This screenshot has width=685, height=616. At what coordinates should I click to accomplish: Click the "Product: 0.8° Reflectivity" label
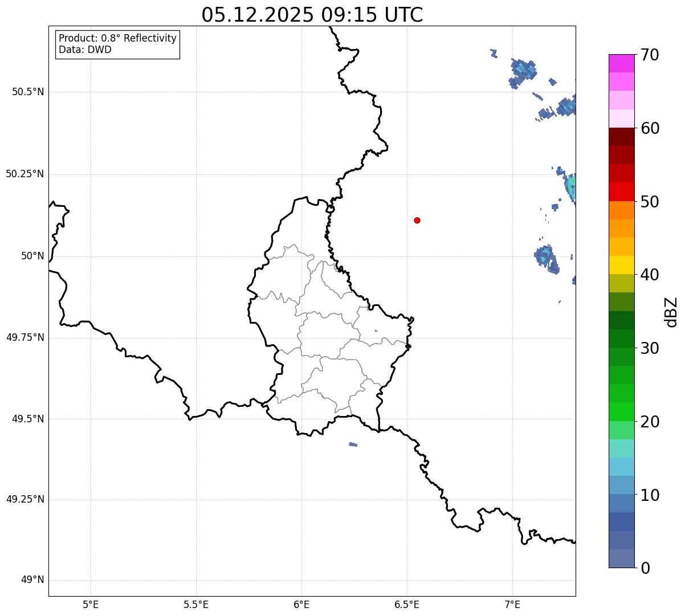tap(118, 38)
